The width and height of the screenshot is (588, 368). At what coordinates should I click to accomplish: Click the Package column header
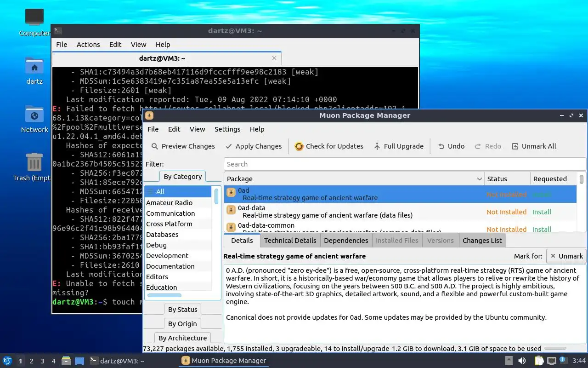tap(354, 179)
